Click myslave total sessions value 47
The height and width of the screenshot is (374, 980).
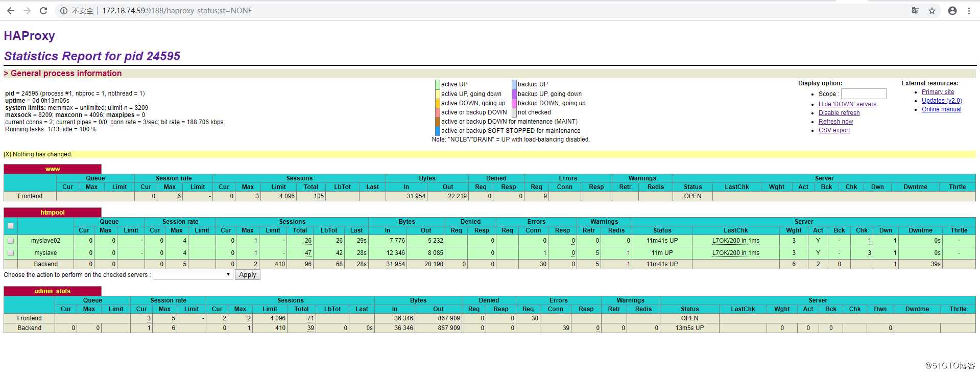click(x=308, y=253)
